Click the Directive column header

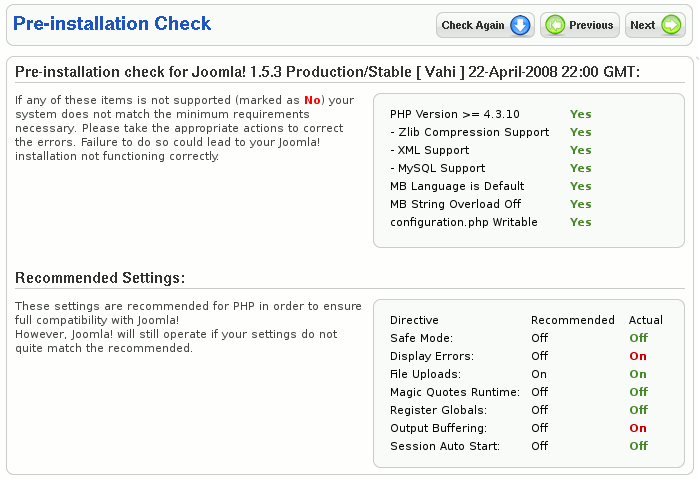point(414,320)
